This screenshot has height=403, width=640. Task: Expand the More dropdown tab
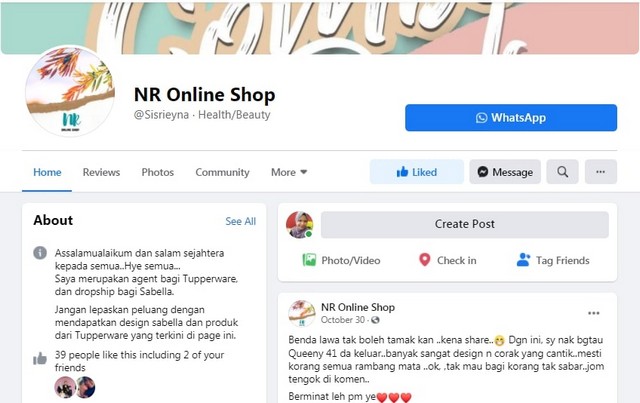(289, 172)
